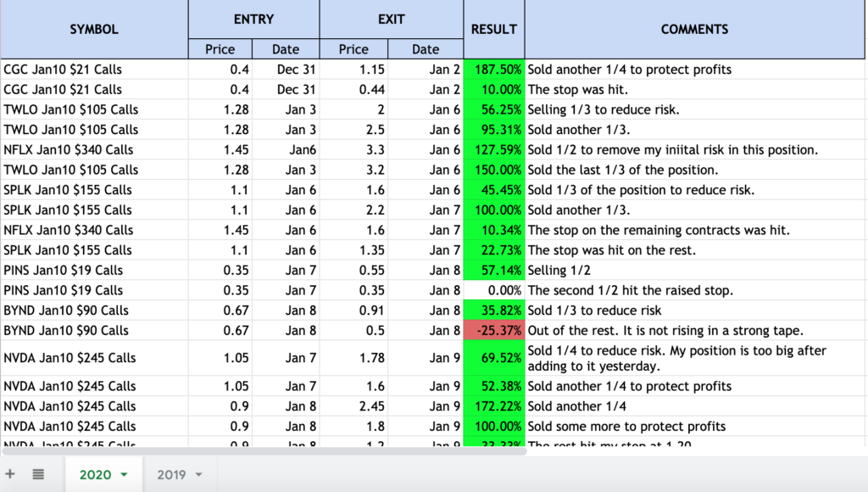Select the COMMENTS header cell
868x492 pixels.
coord(694,30)
